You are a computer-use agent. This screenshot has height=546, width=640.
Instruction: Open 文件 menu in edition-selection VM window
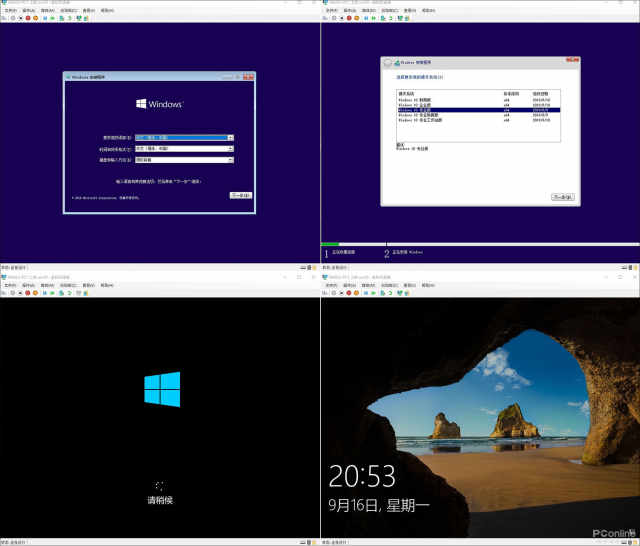pyautogui.click(x=331, y=10)
